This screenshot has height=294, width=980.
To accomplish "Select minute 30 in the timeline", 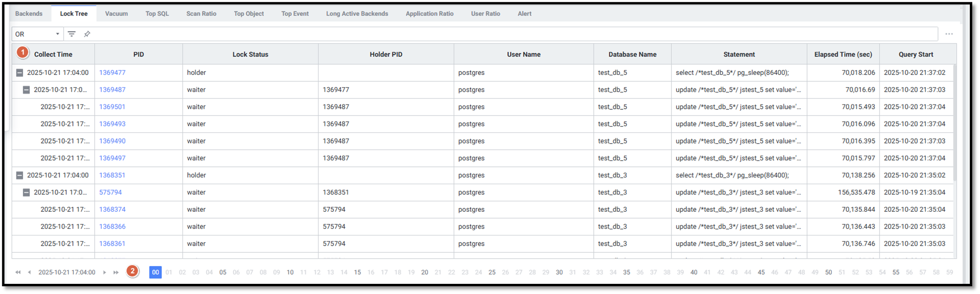I will pyautogui.click(x=559, y=272).
